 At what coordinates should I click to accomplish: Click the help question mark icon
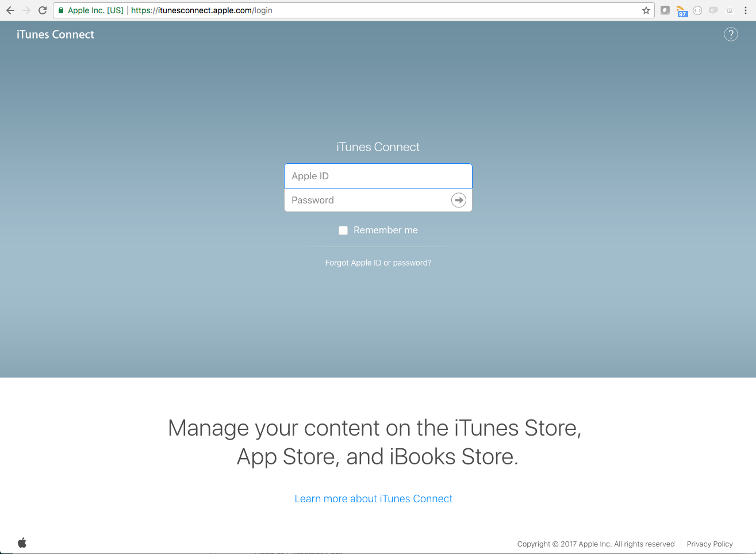click(x=730, y=34)
